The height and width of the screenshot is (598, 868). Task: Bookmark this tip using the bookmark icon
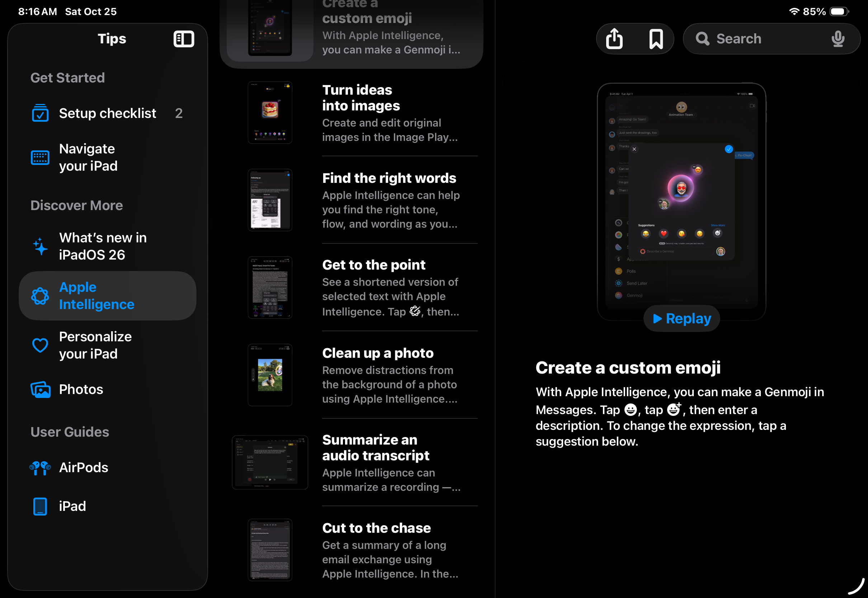click(656, 39)
